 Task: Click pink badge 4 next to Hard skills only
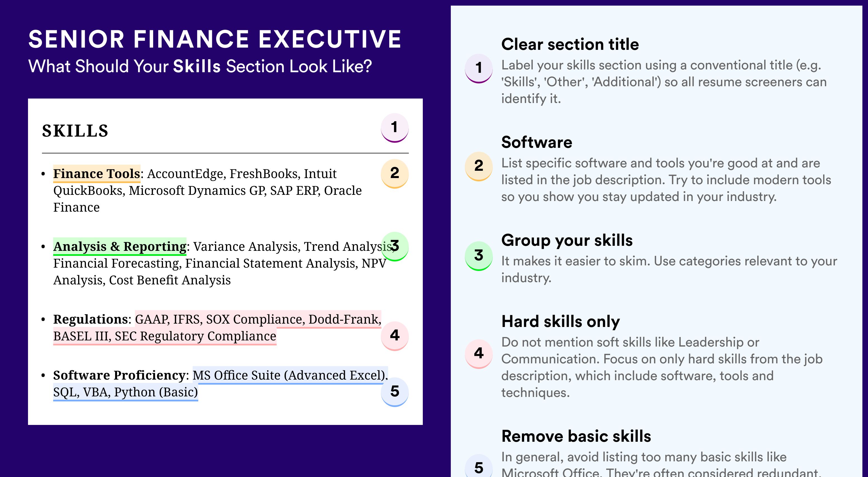(479, 354)
